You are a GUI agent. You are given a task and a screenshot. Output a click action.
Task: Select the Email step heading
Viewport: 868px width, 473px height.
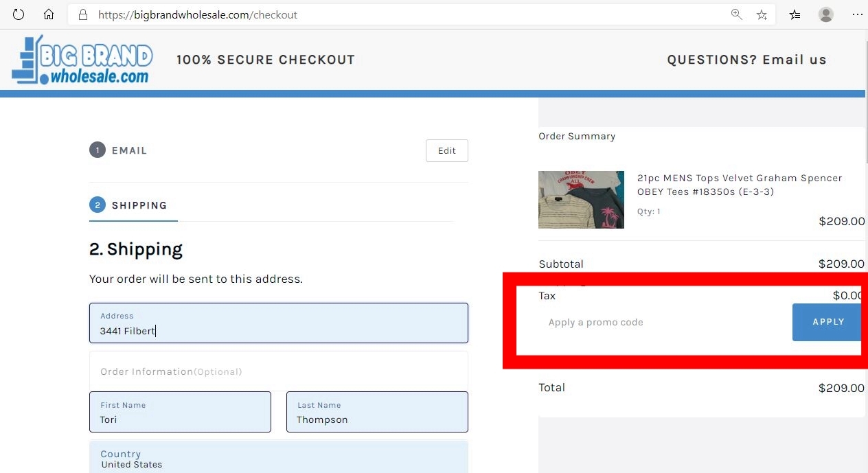point(129,150)
